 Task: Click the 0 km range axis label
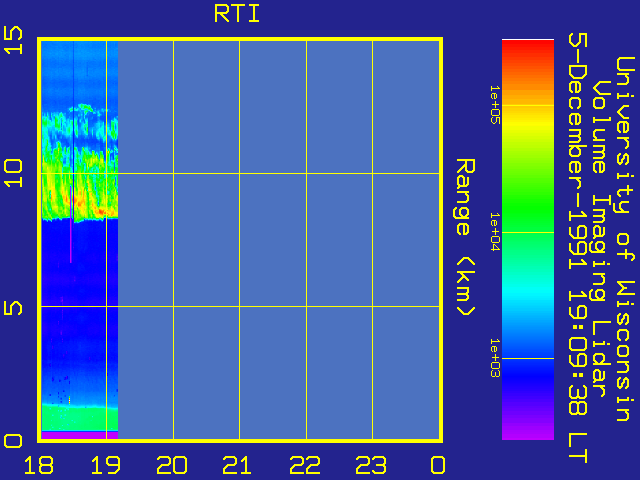[x=13, y=441]
